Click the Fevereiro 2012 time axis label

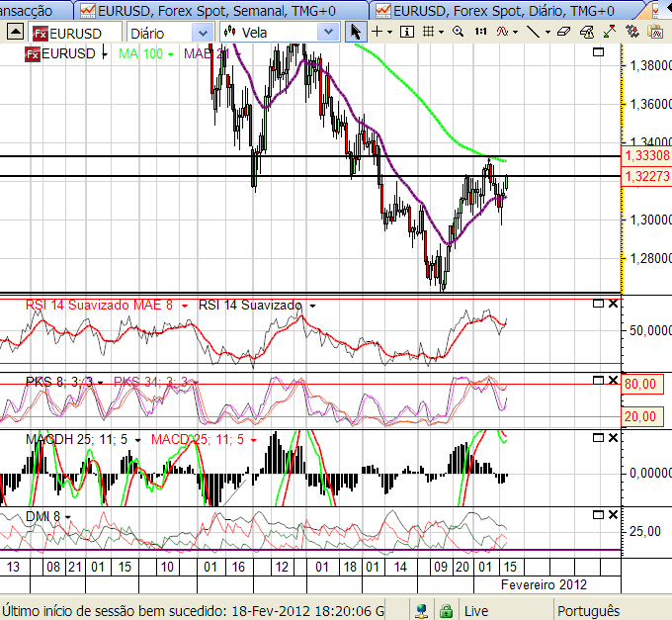(x=544, y=584)
